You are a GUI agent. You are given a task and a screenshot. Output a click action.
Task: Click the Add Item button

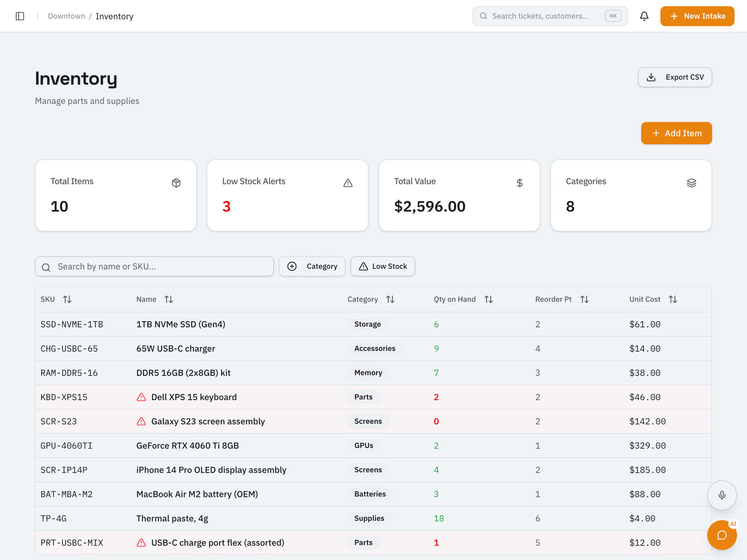click(676, 133)
